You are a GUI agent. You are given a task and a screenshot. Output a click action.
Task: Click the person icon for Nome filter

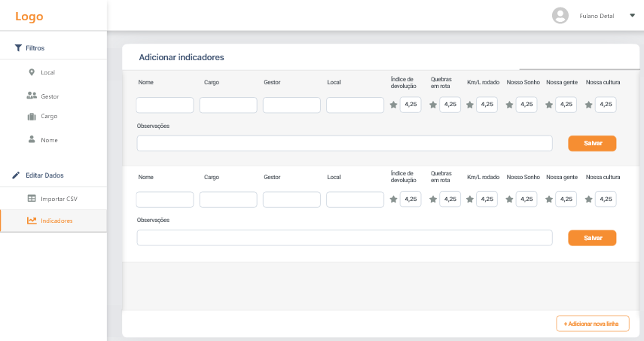click(x=32, y=139)
